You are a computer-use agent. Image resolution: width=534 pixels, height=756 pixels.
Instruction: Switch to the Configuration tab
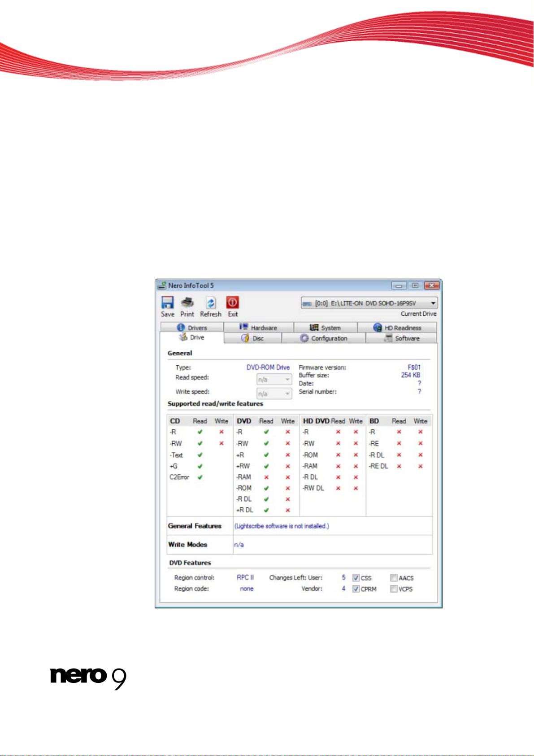324,338
